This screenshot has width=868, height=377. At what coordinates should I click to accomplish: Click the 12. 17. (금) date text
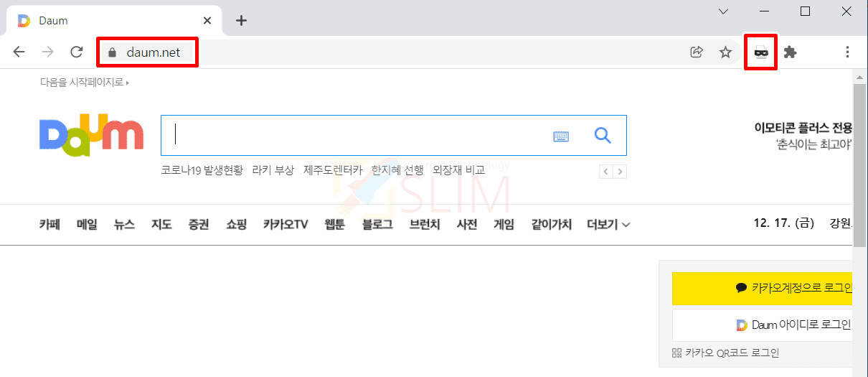pyautogui.click(x=784, y=223)
